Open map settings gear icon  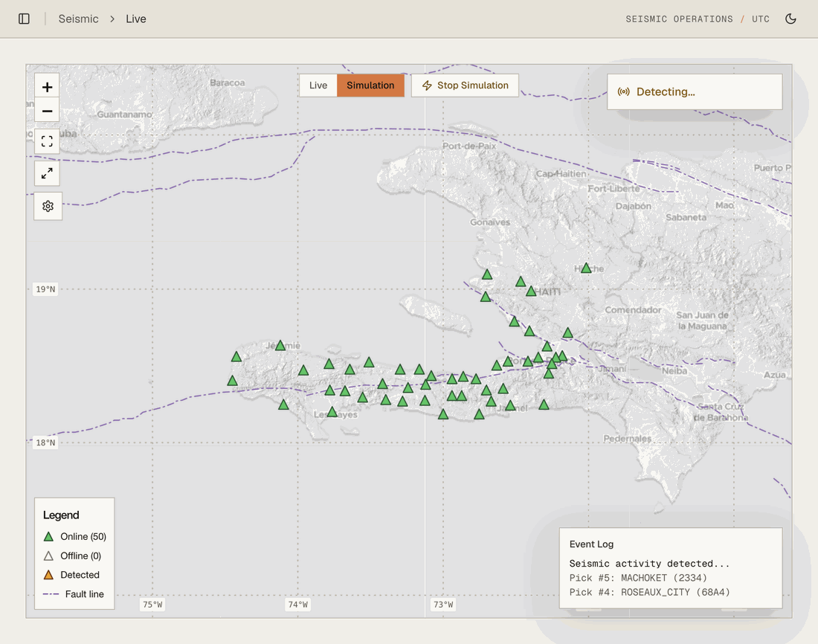pos(48,206)
